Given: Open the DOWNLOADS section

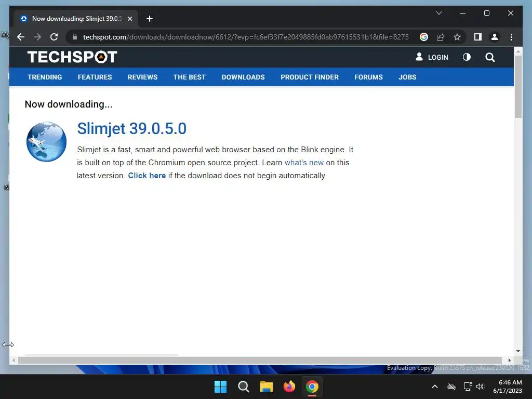Looking at the screenshot, I should 243,77.
